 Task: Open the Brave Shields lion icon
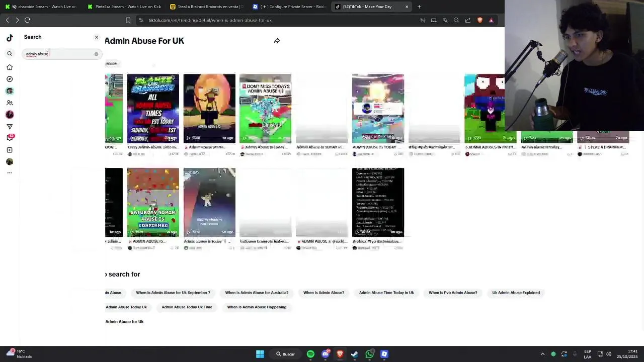479,20
